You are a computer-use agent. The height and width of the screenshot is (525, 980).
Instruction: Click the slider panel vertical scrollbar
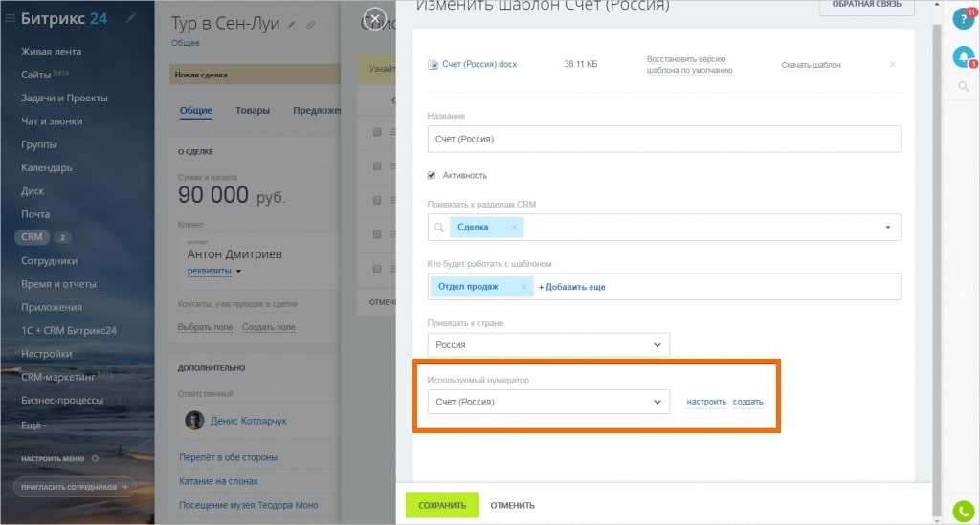[935, 239]
